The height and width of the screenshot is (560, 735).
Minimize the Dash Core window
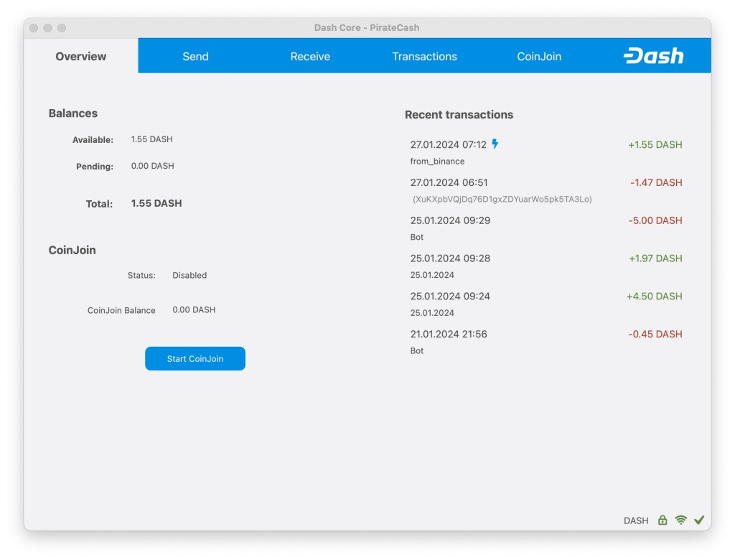click(48, 28)
